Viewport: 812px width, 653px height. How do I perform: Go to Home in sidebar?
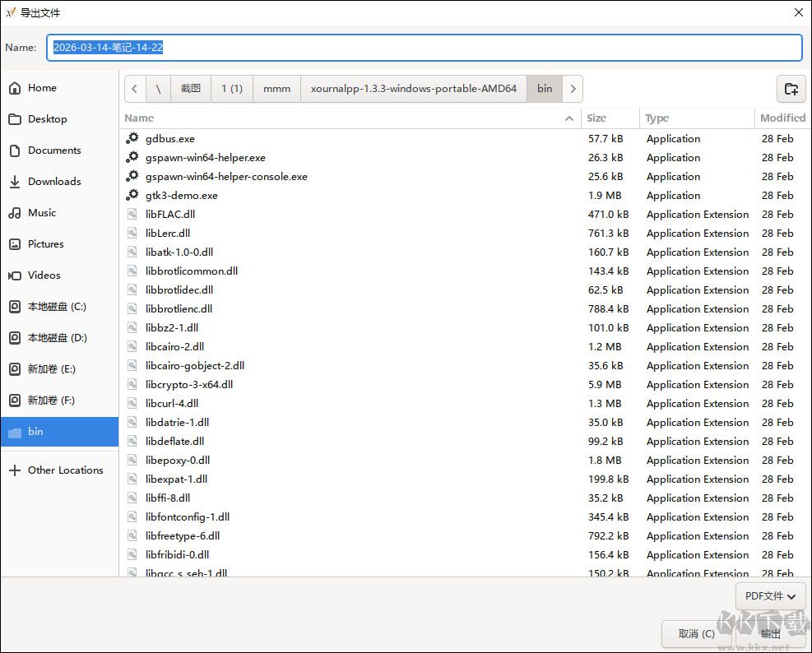click(x=59, y=88)
